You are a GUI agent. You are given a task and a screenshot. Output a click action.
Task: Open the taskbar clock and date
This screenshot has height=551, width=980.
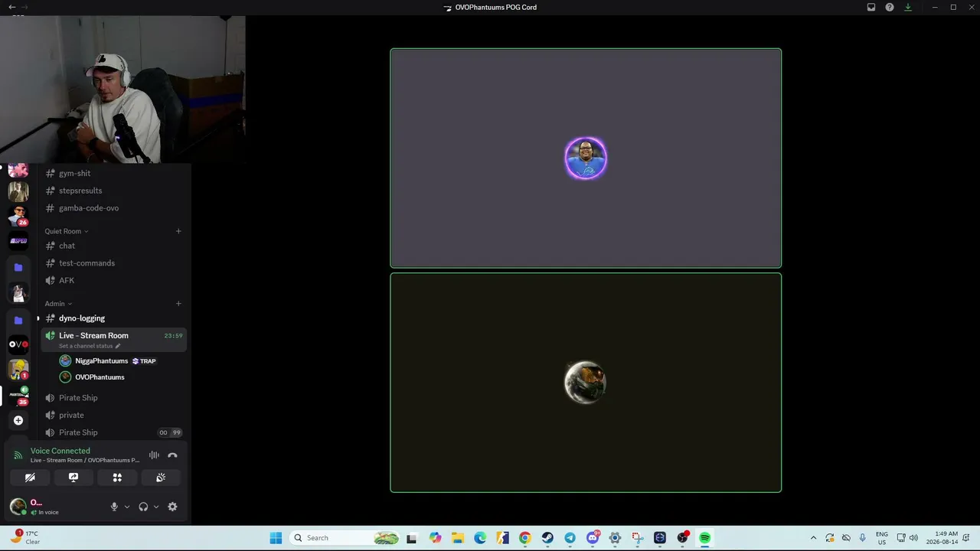tap(942, 538)
